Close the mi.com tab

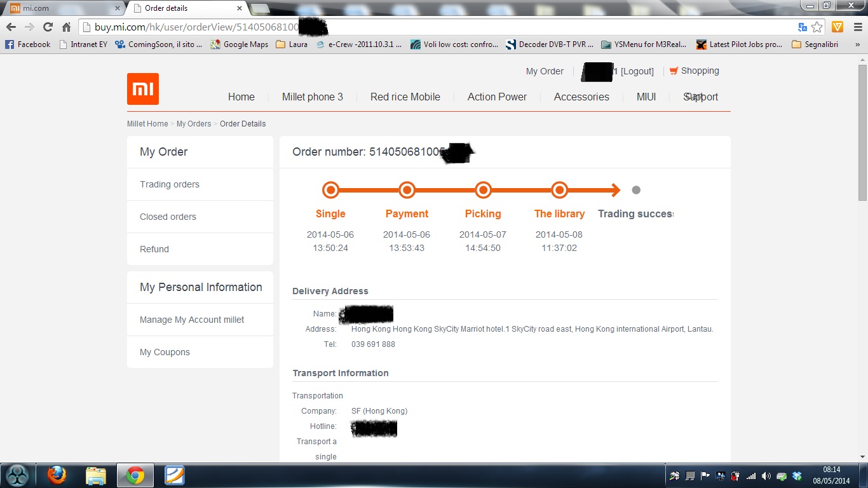coord(117,8)
